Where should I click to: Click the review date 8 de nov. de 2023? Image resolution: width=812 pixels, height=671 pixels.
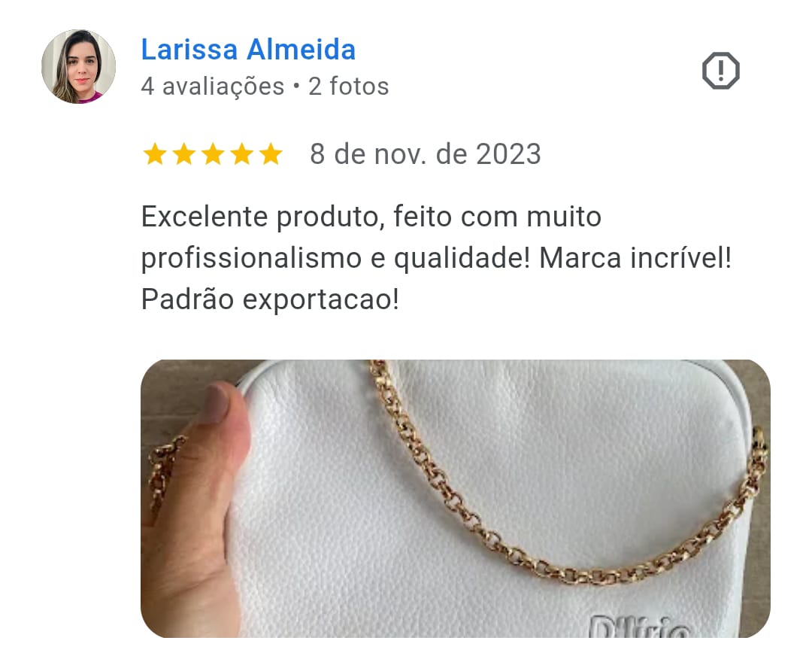(x=426, y=154)
